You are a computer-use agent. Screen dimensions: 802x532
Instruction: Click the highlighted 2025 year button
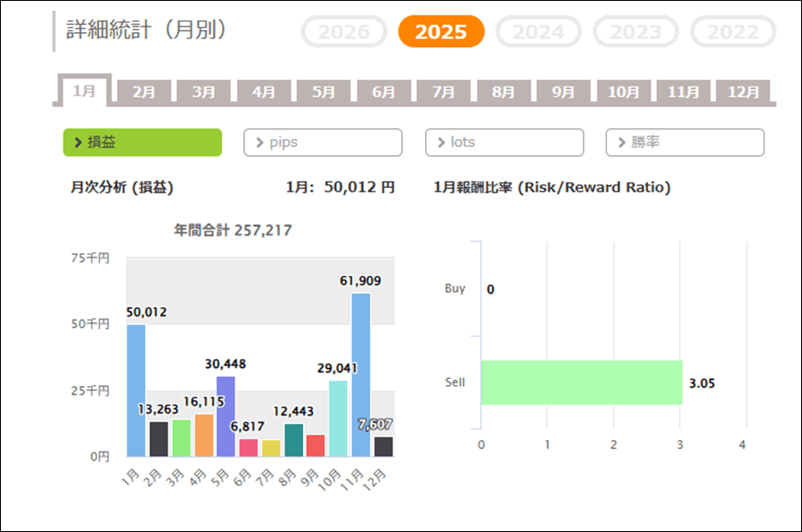pos(441,32)
